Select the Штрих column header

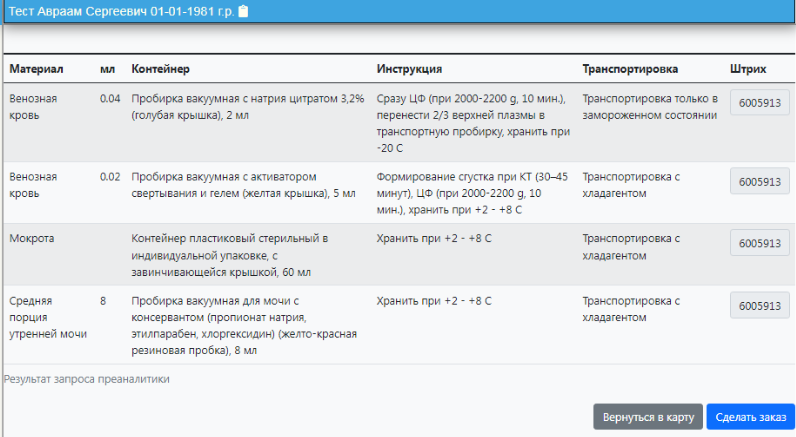(x=749, y=69)
